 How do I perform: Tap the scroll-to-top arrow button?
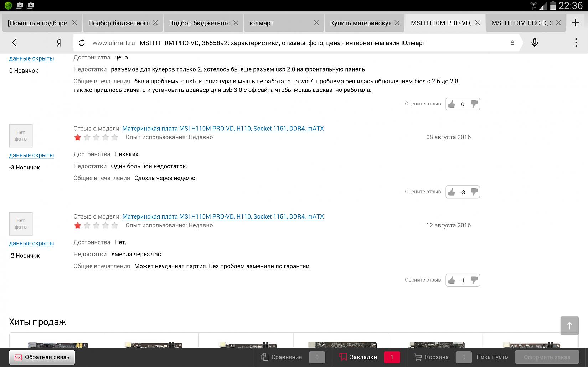pos(569,325)
